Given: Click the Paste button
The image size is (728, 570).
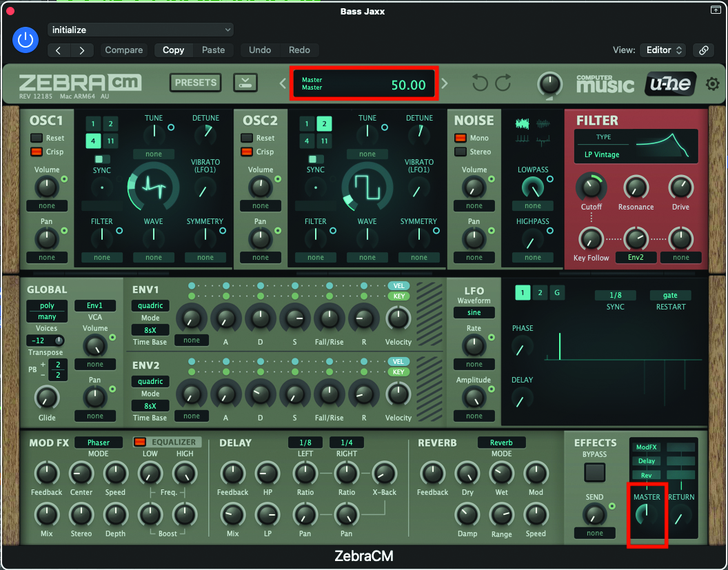Looking at the screenshot, I should 213,50.
